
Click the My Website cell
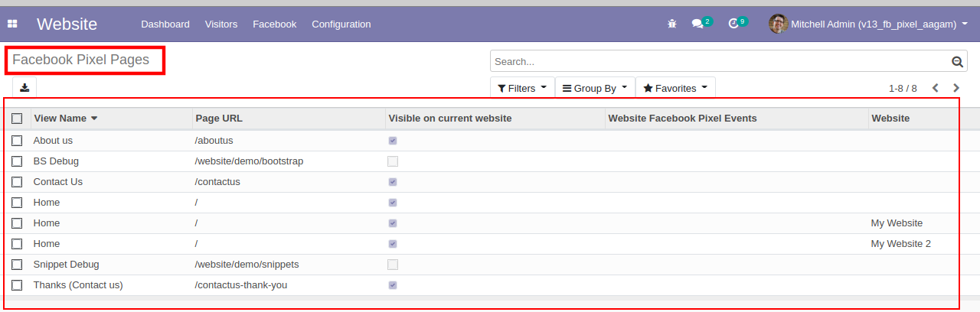[x=897, y=223]
